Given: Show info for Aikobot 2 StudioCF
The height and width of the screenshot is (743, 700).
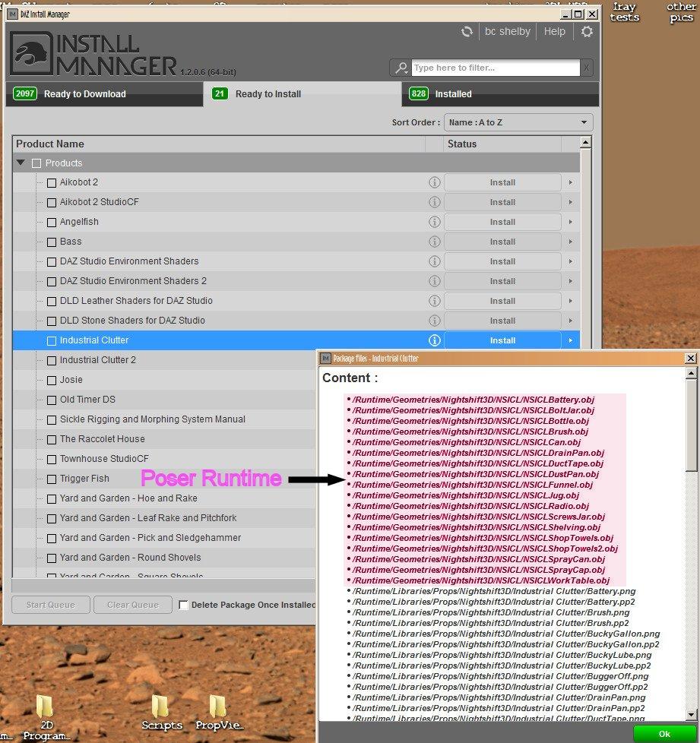Looking at the screenshot, I should 434,202.
